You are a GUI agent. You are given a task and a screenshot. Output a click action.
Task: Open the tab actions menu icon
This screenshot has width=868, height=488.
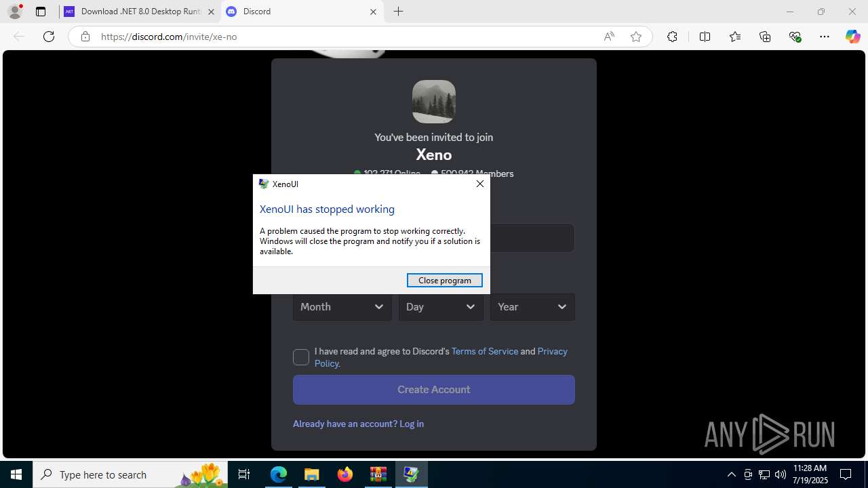pos(41,12)
